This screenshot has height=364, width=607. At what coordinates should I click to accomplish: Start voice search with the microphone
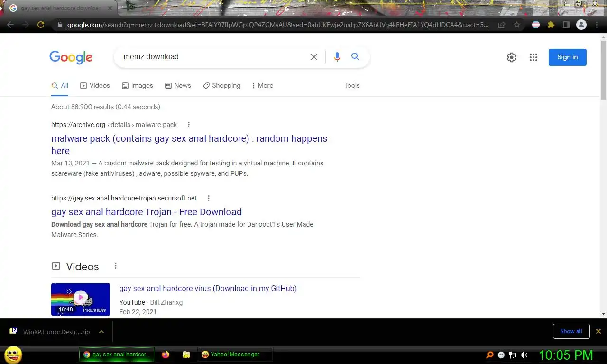click(x=337, y=57)
